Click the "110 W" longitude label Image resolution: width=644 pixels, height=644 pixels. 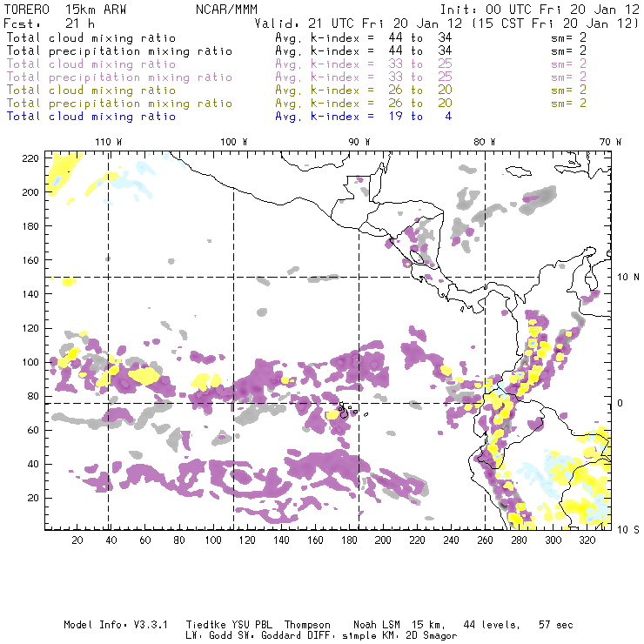tap(109, 142)
